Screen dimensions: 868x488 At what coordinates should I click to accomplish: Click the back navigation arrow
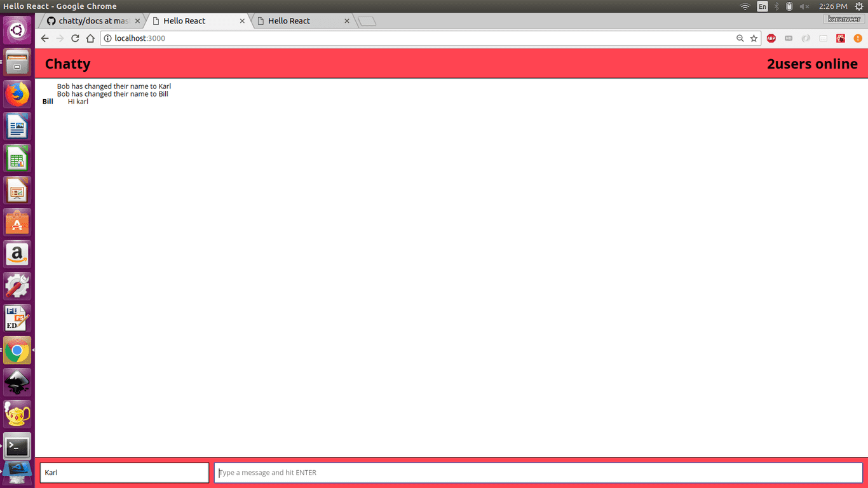(44, 38)
